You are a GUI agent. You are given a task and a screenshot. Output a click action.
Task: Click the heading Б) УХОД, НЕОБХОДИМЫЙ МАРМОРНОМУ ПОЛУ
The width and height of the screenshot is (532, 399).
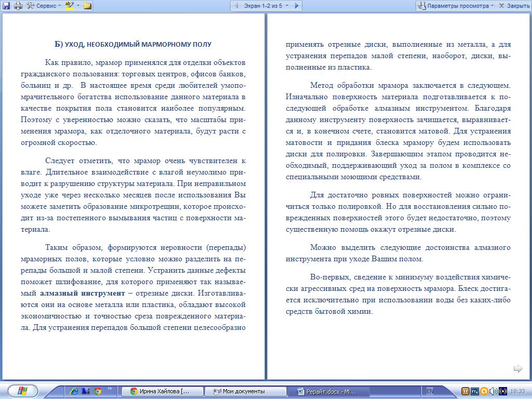tap(133, 45)
